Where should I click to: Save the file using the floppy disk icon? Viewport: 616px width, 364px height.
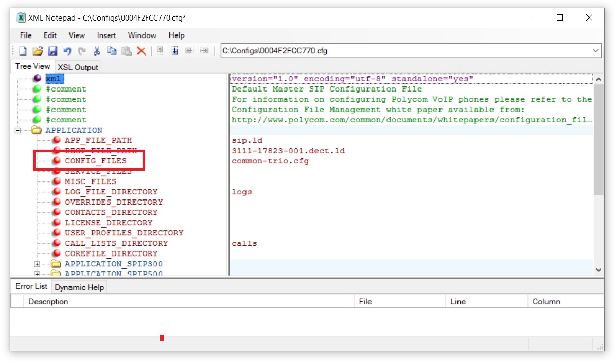point(52,51)
